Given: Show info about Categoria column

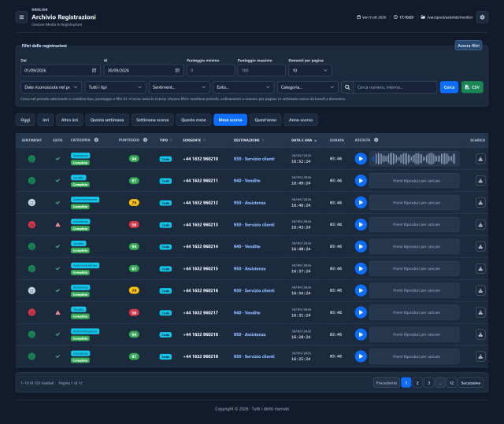Looking at the screenshot, I should tap(96, 140).
